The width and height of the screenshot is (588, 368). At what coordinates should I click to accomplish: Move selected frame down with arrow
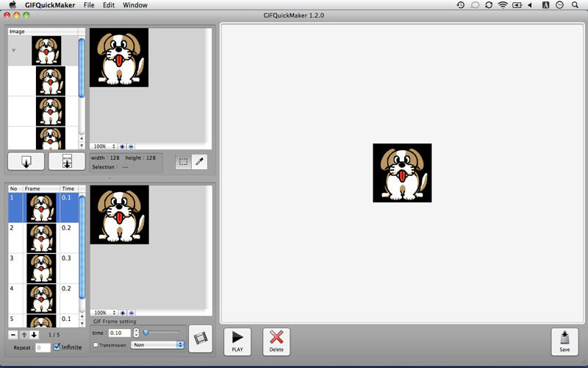34,335
